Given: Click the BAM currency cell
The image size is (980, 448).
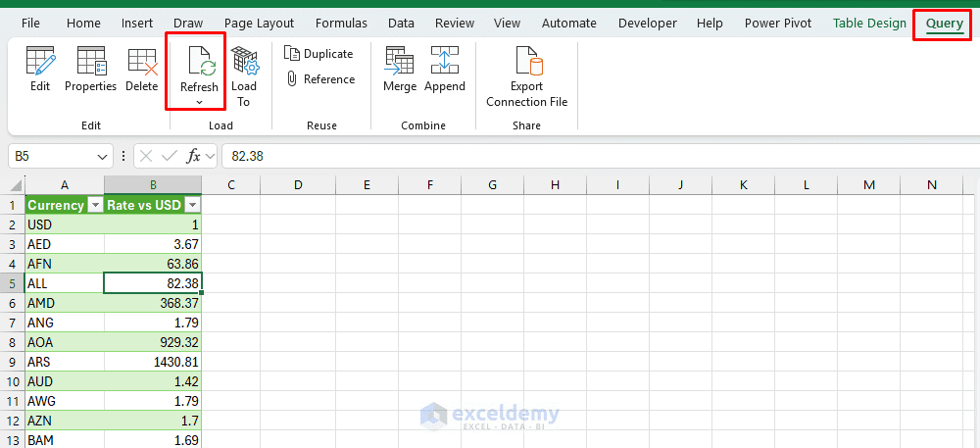Looking at the screenshot, I should pyautogui.click(x=65, y=440).
